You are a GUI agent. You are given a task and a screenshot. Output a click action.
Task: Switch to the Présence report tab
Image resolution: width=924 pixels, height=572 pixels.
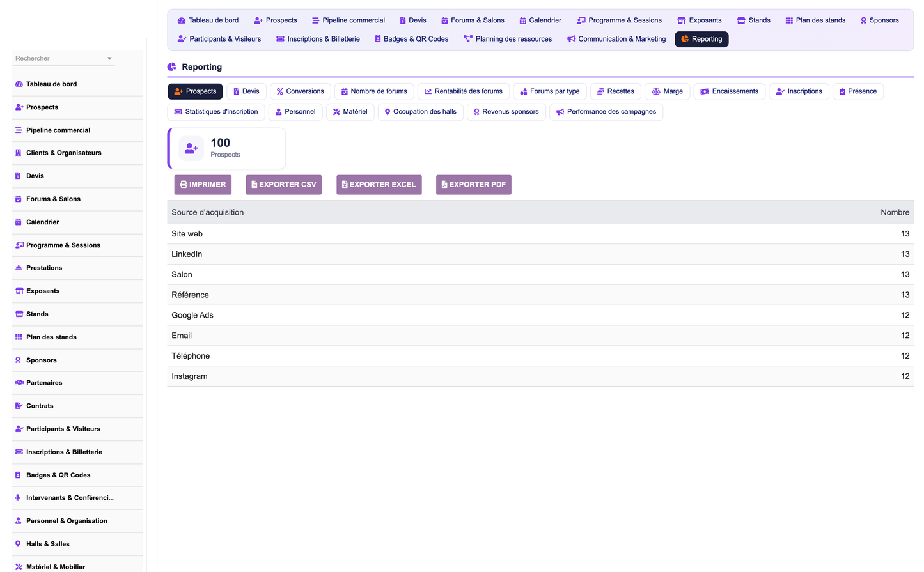858,91
